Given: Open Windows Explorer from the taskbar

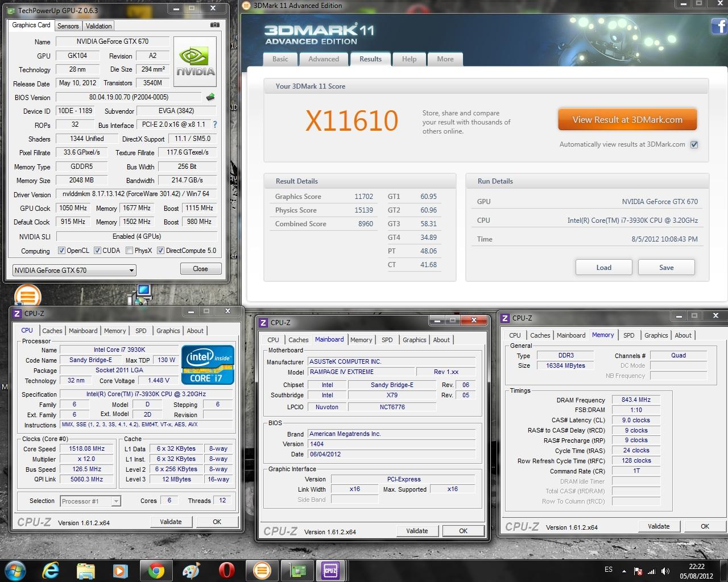Looking at the screenshot, I should pyautogui.click(x=86, y=571).
